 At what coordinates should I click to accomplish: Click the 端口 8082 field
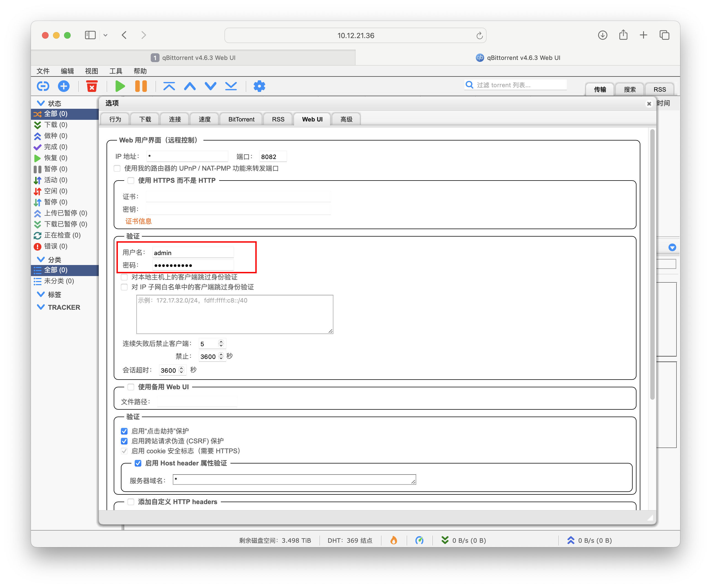click(272, 157)
